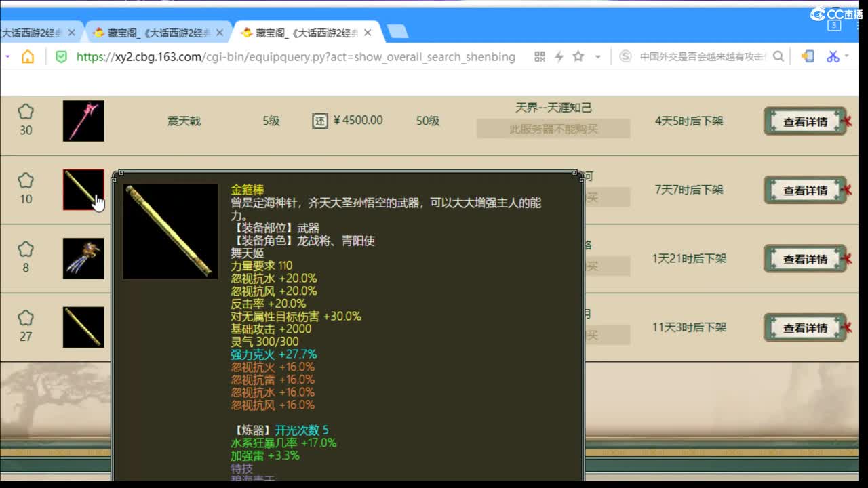
Task: Open a new browser tab
Action: [397, 32]
